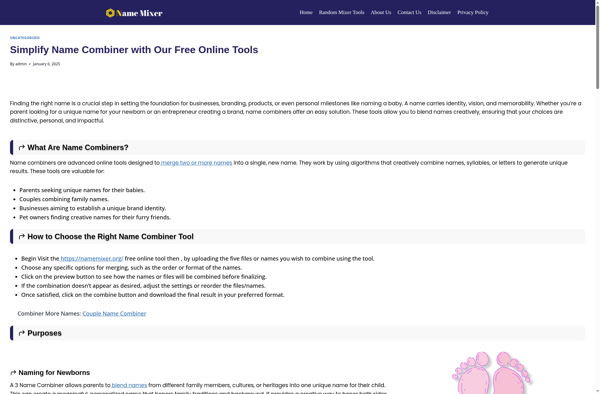This screenshot has height=394, width=600.
Task: Follow the 'merge two or more names' link
Action: (x=196, y=163)
